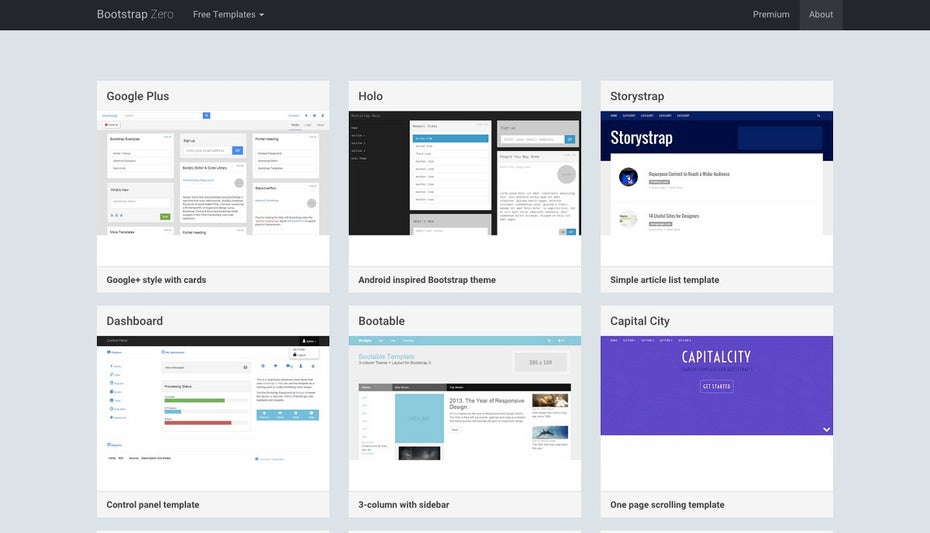View the Google Plus template preview image
Screen dimensions: 930x533
tap(213, 173)
